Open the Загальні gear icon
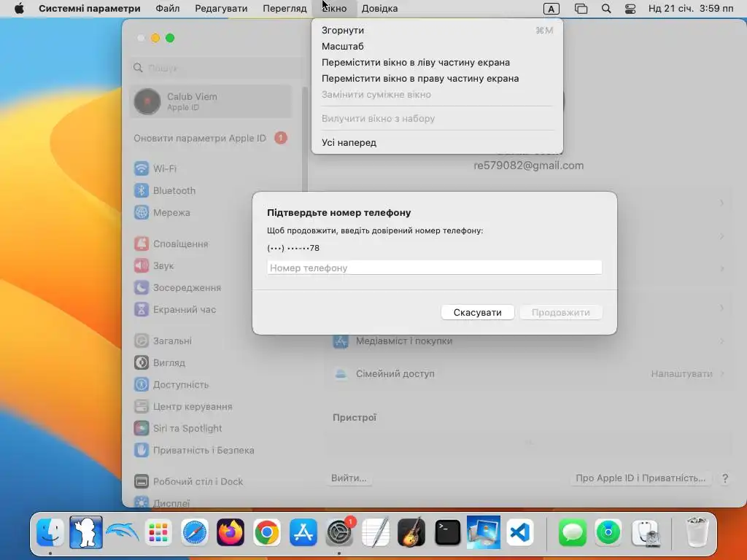Image resolution: width=747 pixels, height=560 pixels. tap(142, 341)
